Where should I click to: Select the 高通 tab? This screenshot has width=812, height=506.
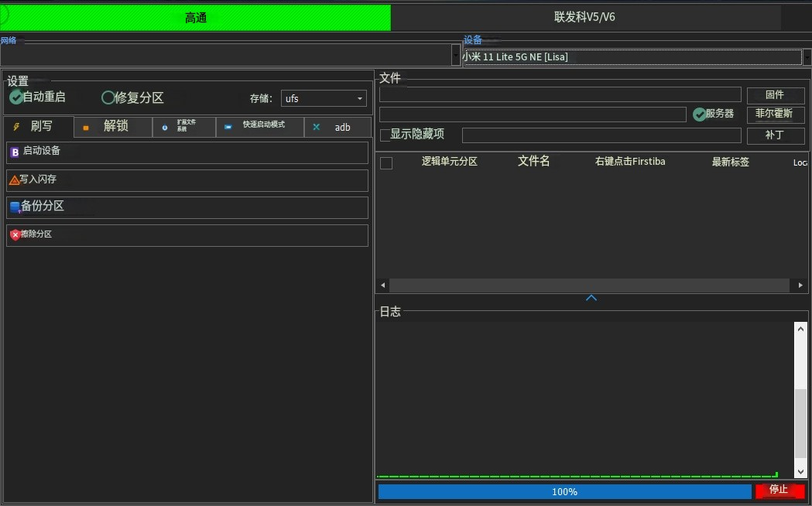(x=196, y=16)
